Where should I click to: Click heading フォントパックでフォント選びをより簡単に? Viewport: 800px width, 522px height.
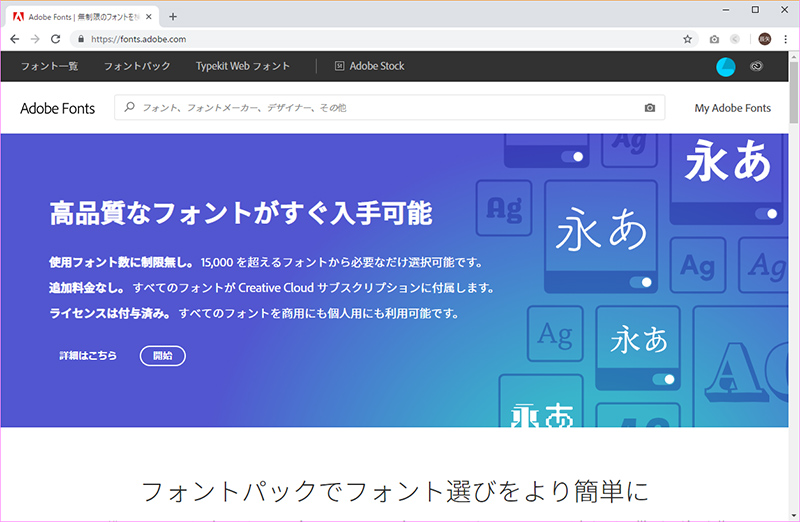tap(394, 491)
